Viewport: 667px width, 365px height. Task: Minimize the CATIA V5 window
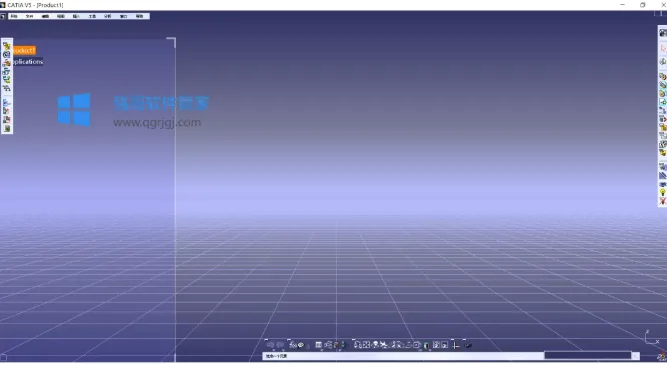pos(623,5)
